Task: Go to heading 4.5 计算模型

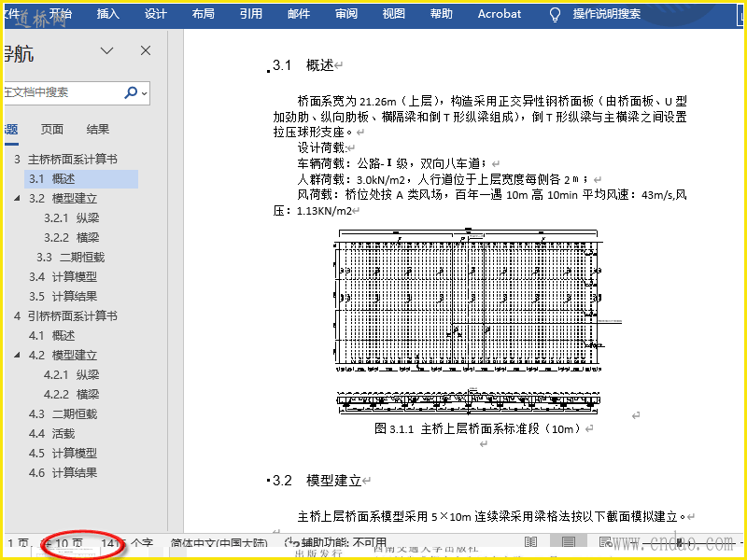Action: 63,453
